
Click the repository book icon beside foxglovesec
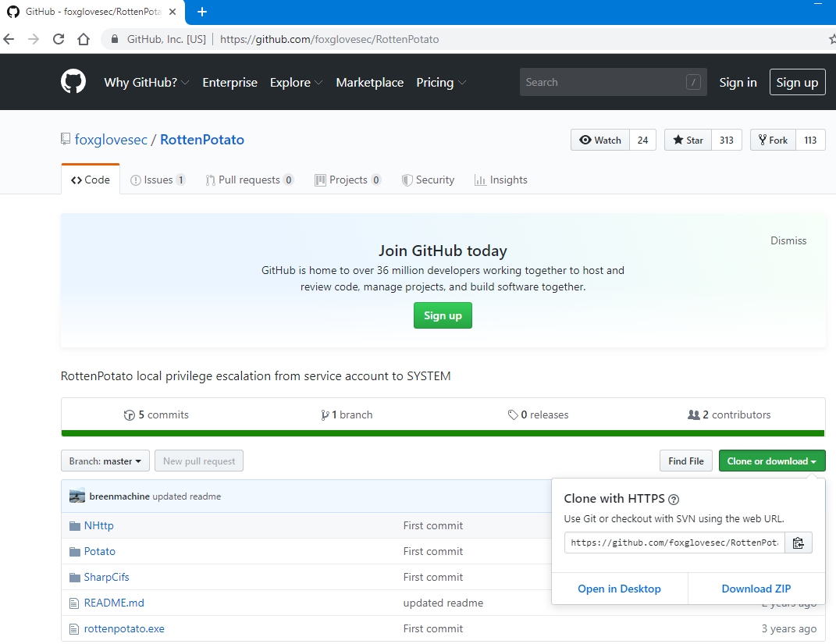click(x=66, y=139)
